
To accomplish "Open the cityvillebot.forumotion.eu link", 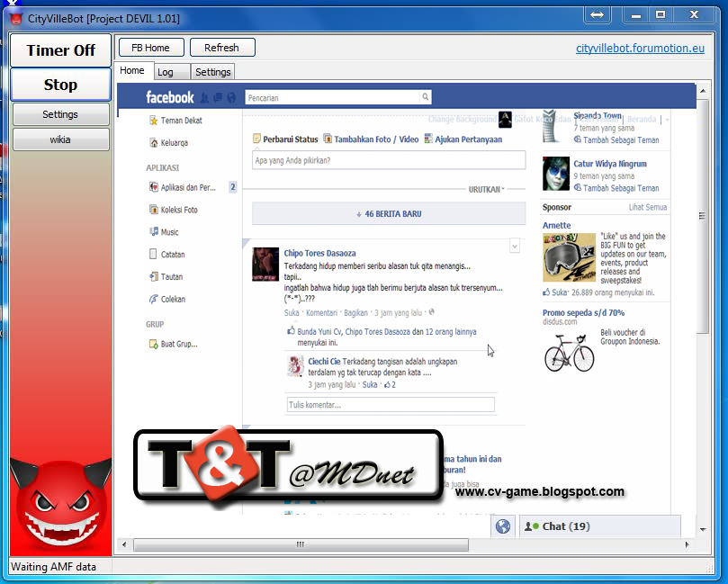I will [x=640, y=49].
